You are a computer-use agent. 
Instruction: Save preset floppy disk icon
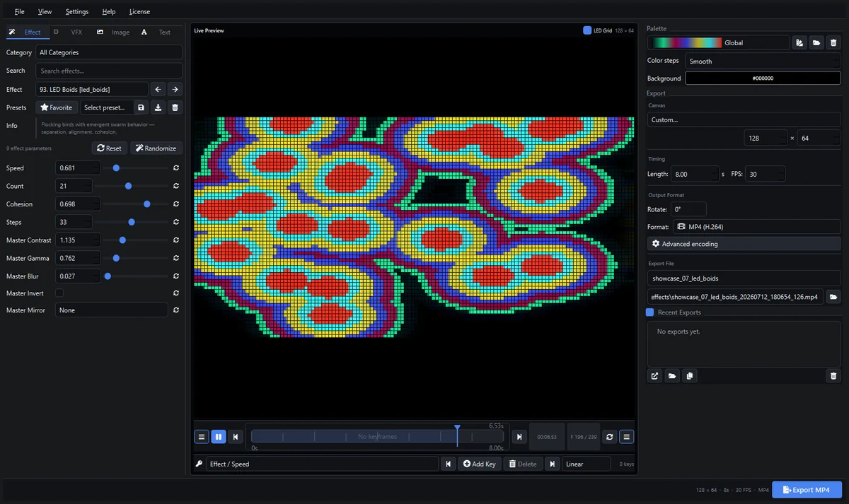click(141, 107)
